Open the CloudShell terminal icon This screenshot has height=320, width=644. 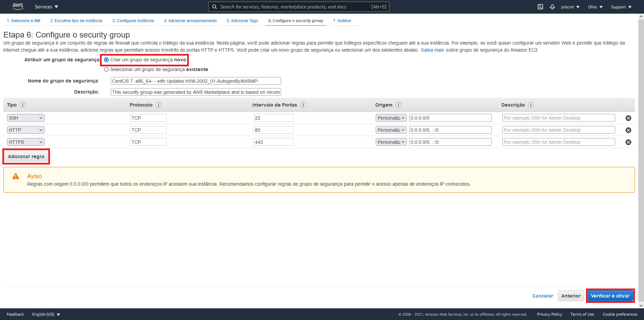click(540, 6)
